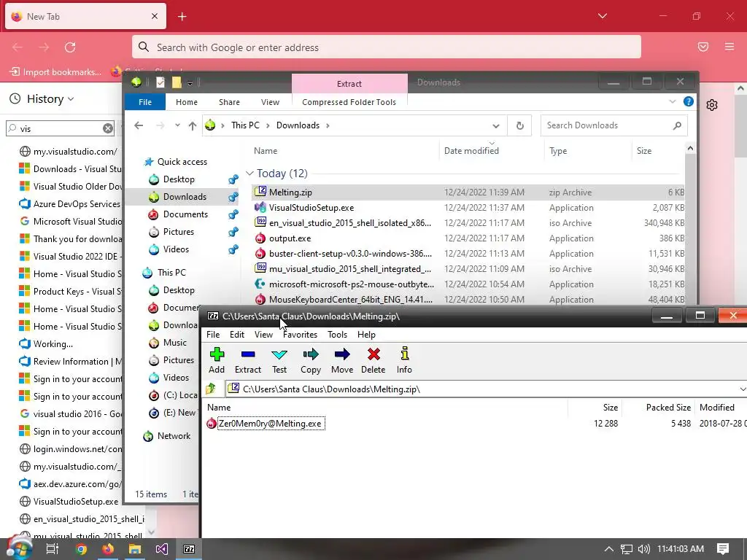
Task: Collapse the Today (12) group
Action: pyautogui.click(x=249, y=174)
